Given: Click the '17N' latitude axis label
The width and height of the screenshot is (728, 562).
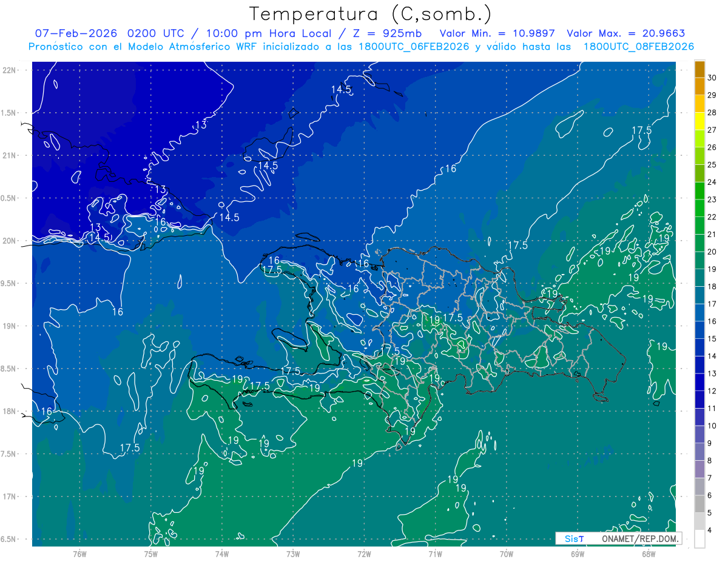Looking at the screenshot, I should [x=10, y=497].
